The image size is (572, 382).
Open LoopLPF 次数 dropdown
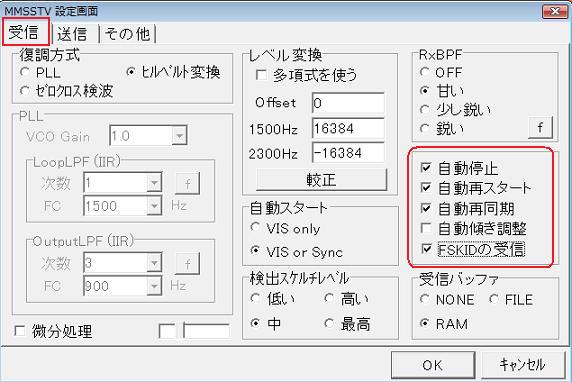click(154, 183)
